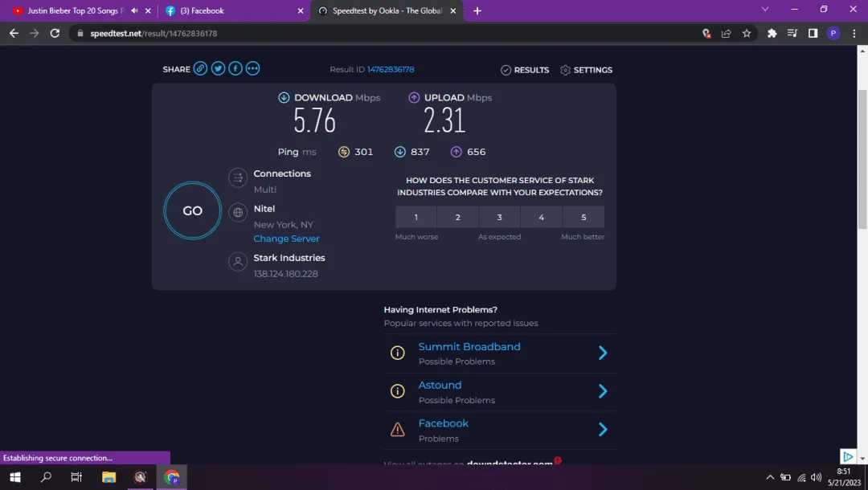868x490 pixels.
Task: Mute the YouTube tab audio icon
Action: (x=134, y=10)
